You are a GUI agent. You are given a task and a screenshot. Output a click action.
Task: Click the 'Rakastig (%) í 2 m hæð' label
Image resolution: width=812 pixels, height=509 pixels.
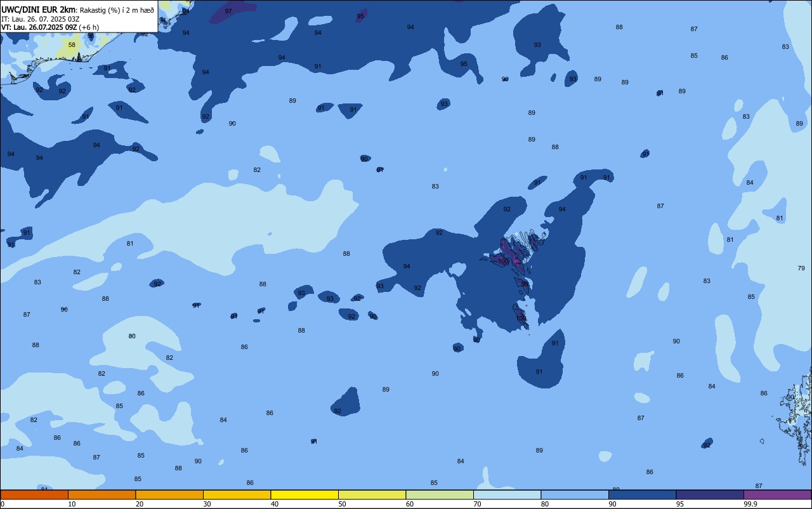click(116, 10)
